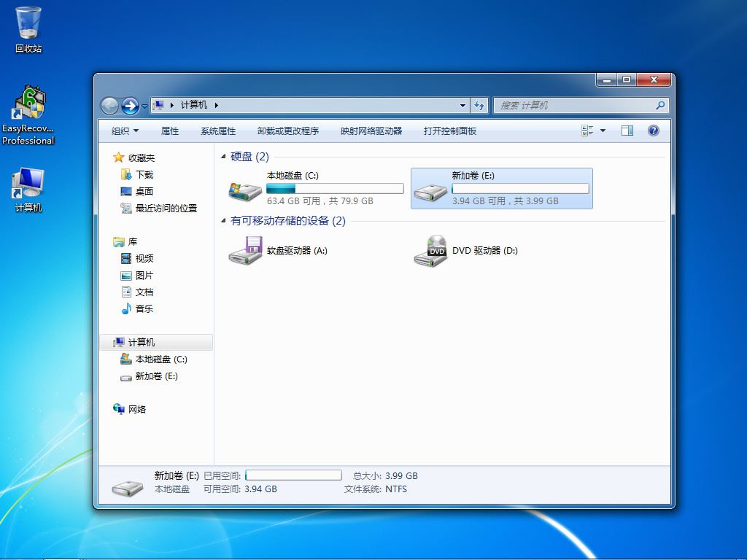
Task: Click the search magnifier icon
Action: [660, 105]
